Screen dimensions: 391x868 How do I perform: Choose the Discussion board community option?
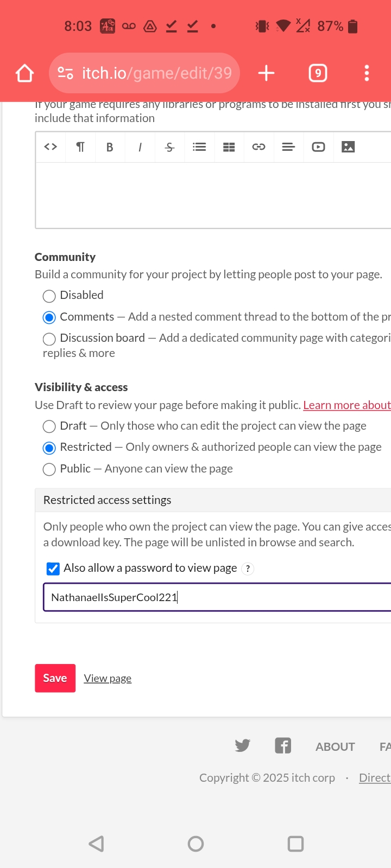tap(49, 339)
